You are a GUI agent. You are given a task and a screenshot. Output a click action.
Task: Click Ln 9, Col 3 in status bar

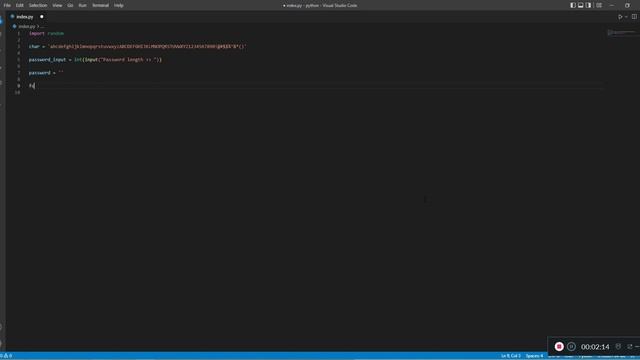pyautogui.click(x=511, y=356)
